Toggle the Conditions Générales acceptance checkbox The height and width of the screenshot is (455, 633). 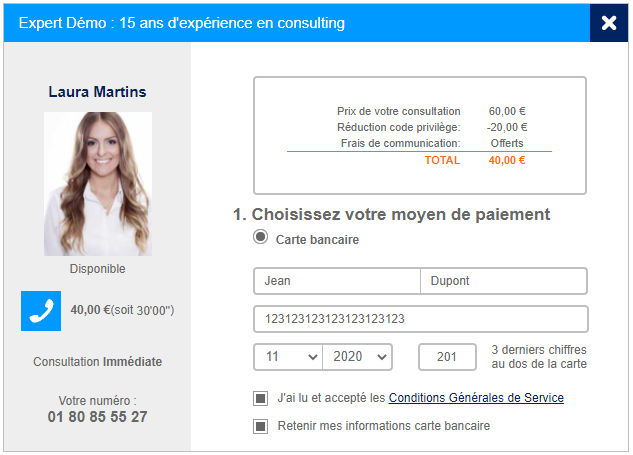coord(261,398)
